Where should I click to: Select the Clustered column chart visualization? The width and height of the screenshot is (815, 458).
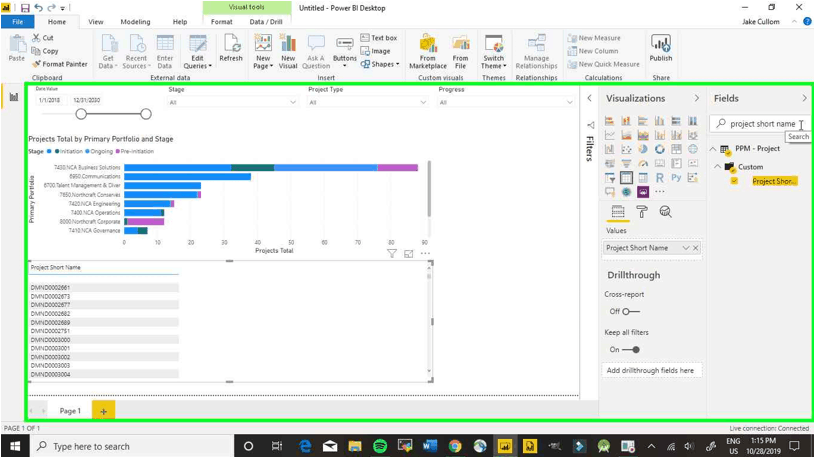pos(660,121)
